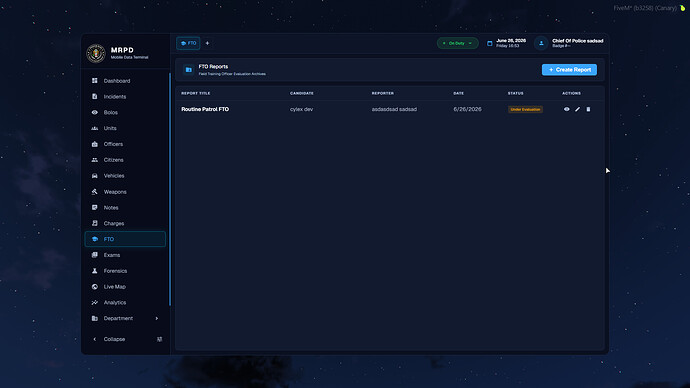Open Analytics in the sidebar
Image resolution: width=690 pixels, height=388 pixels.
pyautogui.click(x=125, y=303)
